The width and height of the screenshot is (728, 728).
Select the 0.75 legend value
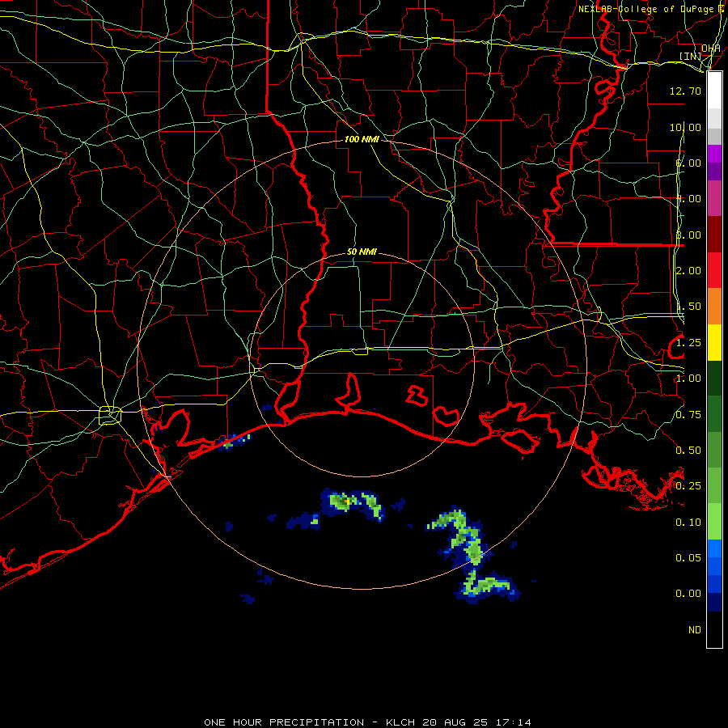pyautogui.click(x=688, y=415)
